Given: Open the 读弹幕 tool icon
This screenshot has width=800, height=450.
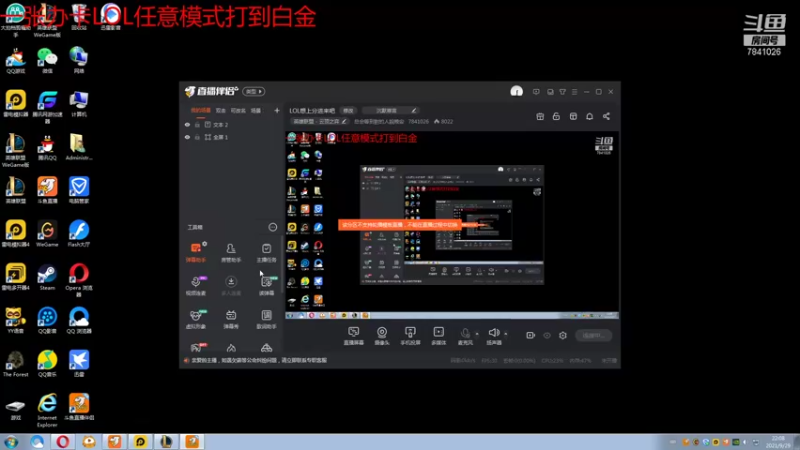Looking at the screenshot, I should point(266,285).
